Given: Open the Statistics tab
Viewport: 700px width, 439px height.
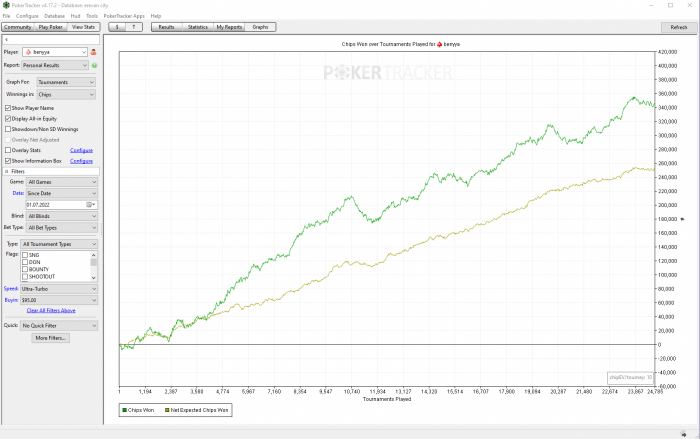Looking at the screenshot, I should [x=198, y=27].
